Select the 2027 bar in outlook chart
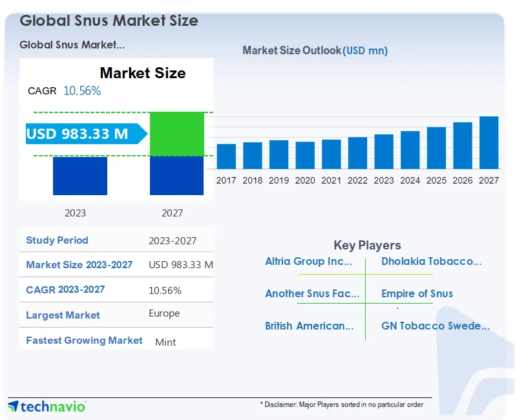 click(x=489, y=143)
